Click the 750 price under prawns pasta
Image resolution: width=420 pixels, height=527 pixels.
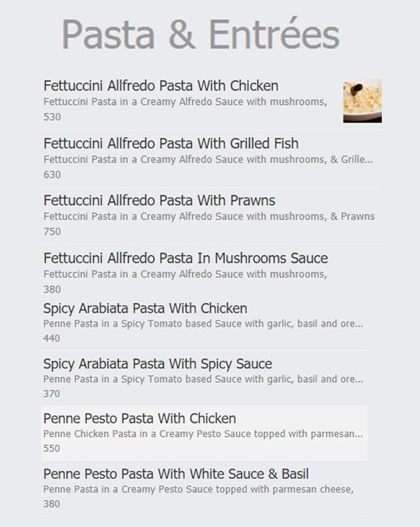(52, 231)
